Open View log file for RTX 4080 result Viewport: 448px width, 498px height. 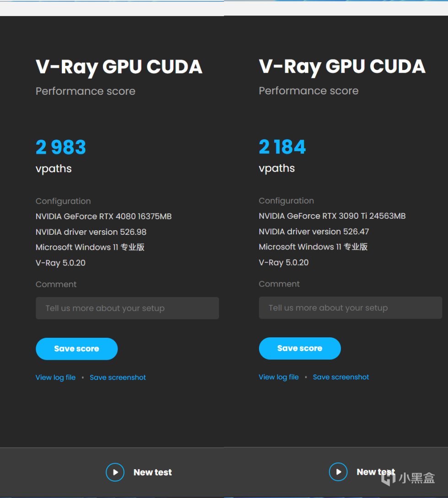tap(55, 378)
